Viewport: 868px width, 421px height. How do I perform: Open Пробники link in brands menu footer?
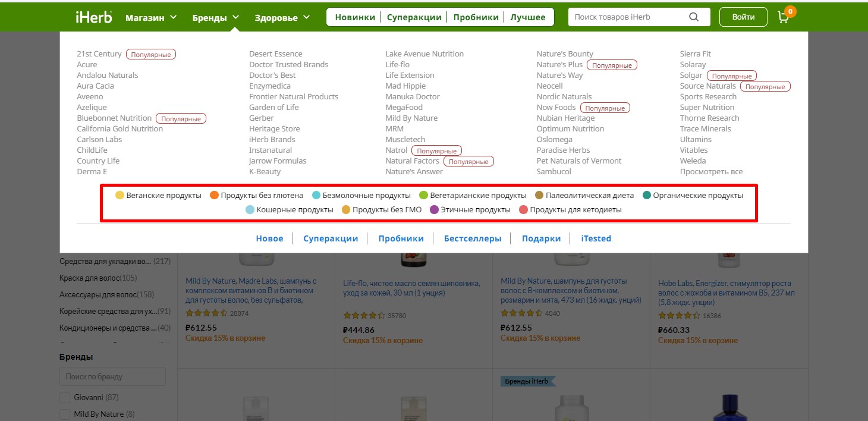401,238
